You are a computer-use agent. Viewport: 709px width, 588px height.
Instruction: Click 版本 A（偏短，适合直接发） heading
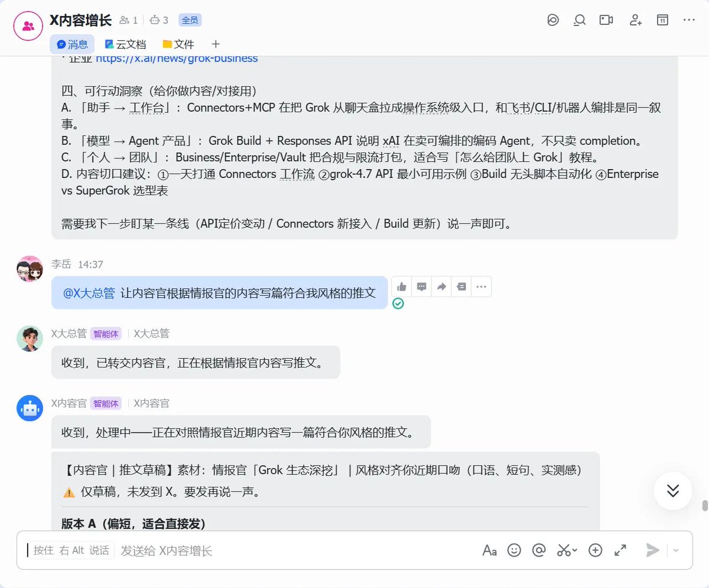133,524
